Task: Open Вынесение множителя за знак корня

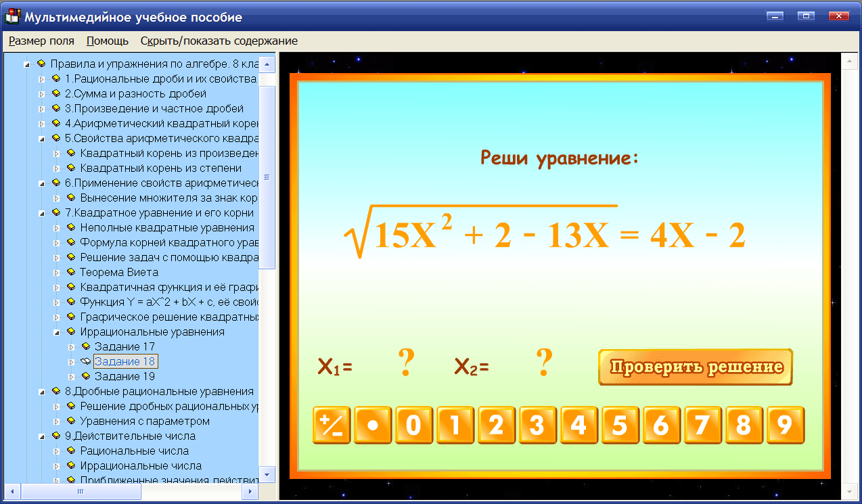Action: point(169,198)
